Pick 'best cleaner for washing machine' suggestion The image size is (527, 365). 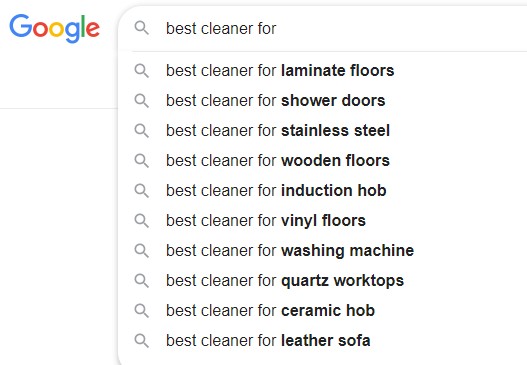[323, 250]
